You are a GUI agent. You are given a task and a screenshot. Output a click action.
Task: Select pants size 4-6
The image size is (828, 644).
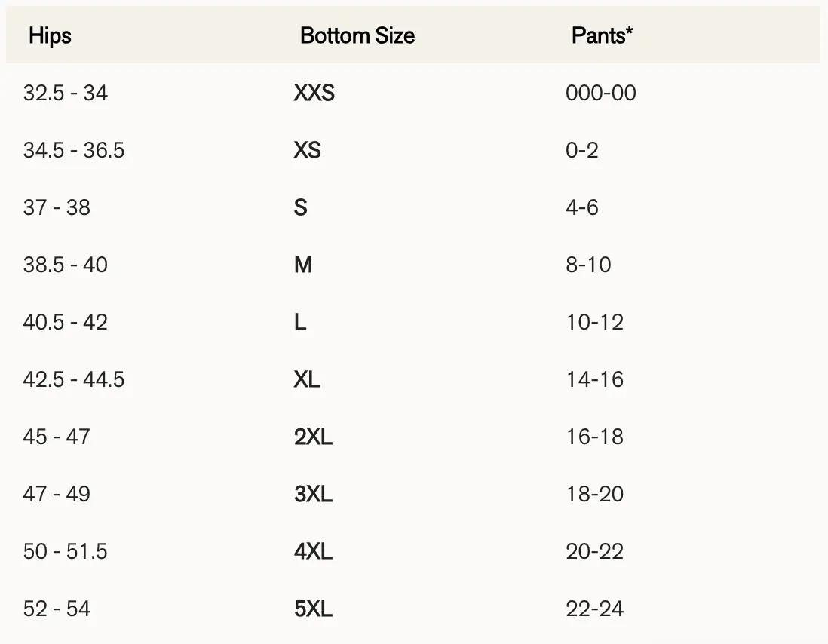[x=582, y=207]
